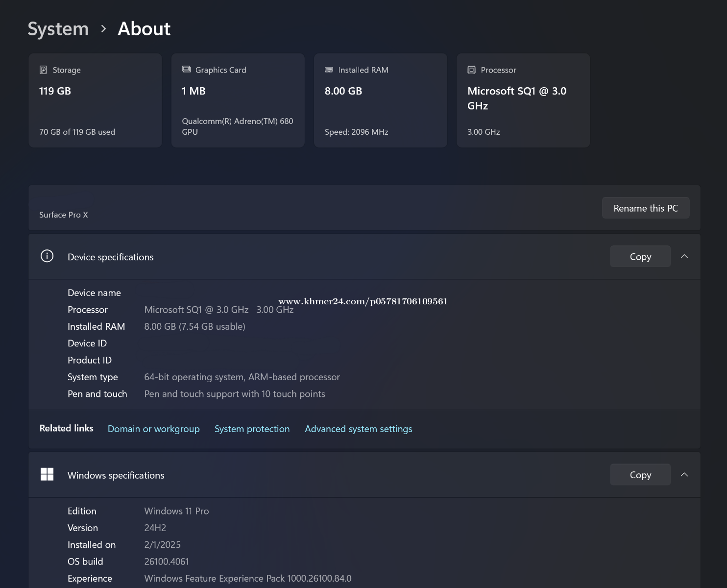
Task: Go back to System breadcrumb
Action: point(58,29)
